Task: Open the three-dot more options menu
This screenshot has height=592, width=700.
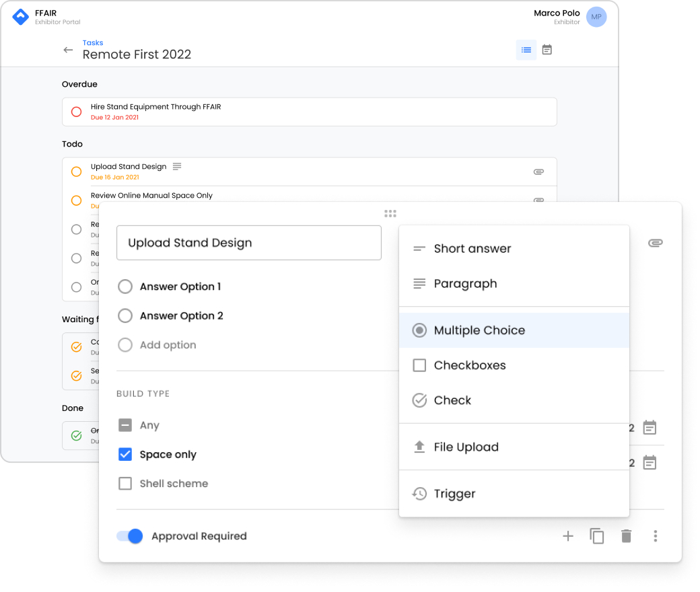Action: [x=655, y=535]
